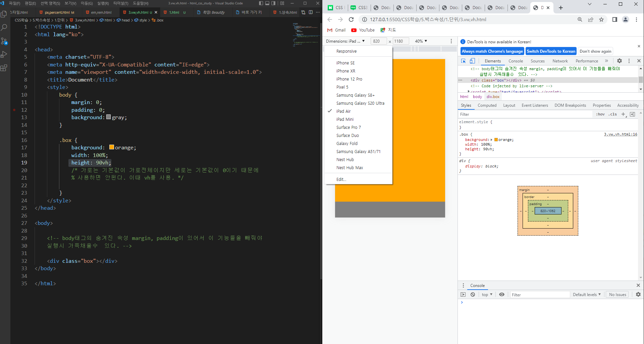The height and width of the screenshot is (344, 644).
Task: Open Source Control in VS Code activity bar
Action: point(4,41)
